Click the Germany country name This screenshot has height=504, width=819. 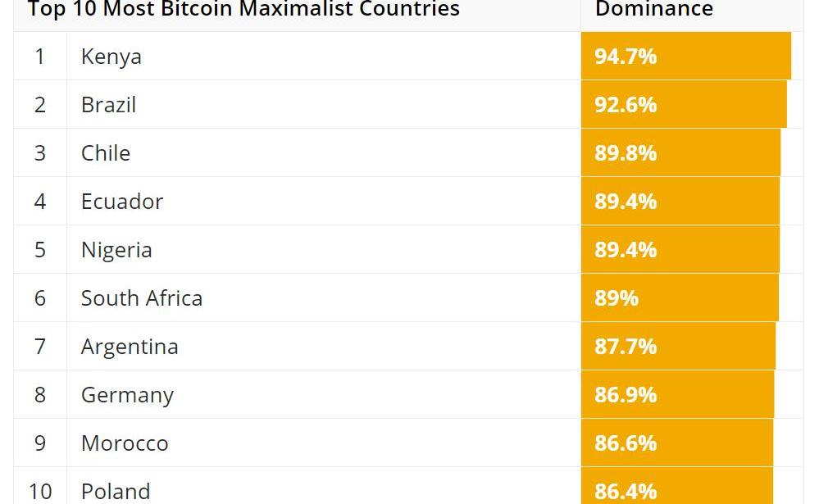(127, 395)
